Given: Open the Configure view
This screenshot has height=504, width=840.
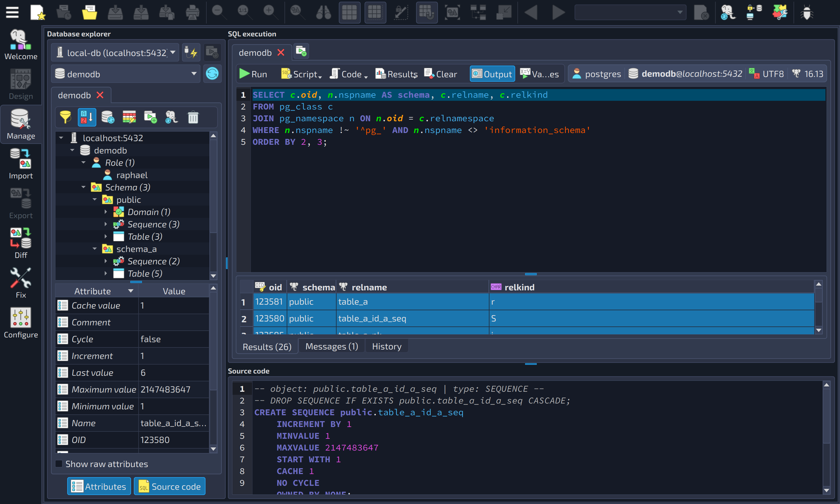Looking at the screenshot, I should point(21,323).
